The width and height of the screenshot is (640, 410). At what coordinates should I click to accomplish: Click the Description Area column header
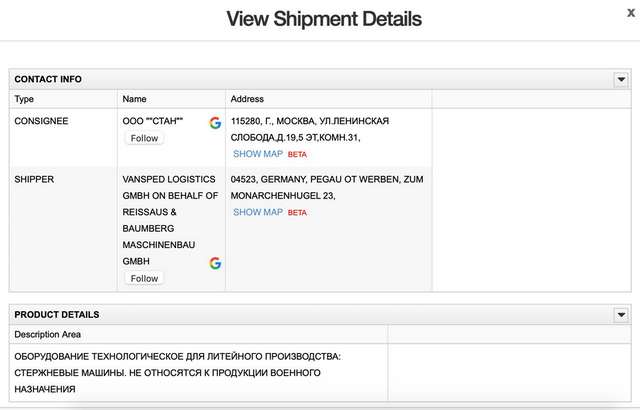point(48,334)
